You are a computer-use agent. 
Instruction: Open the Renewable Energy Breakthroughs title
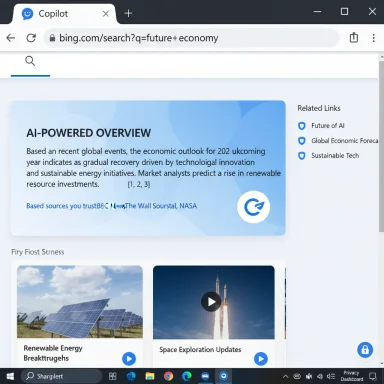(x=53, y=353)
